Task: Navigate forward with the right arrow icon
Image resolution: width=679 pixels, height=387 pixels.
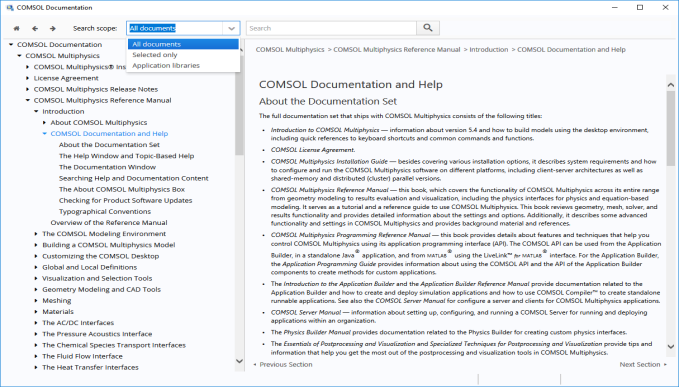Action: 52,28
